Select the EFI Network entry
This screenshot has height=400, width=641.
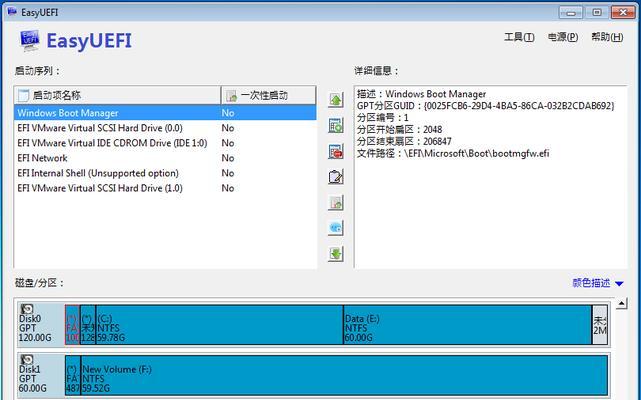[x=165, y=158]
